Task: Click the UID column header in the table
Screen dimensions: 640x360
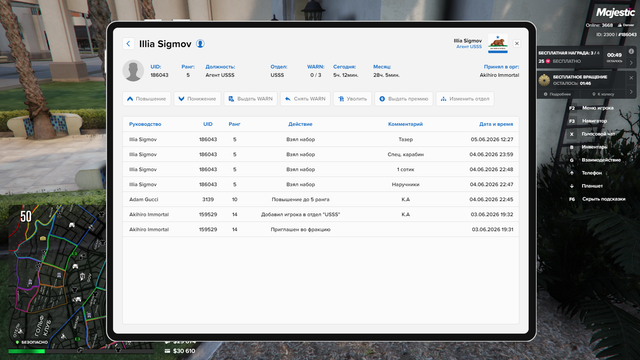Action: point(208,124)
